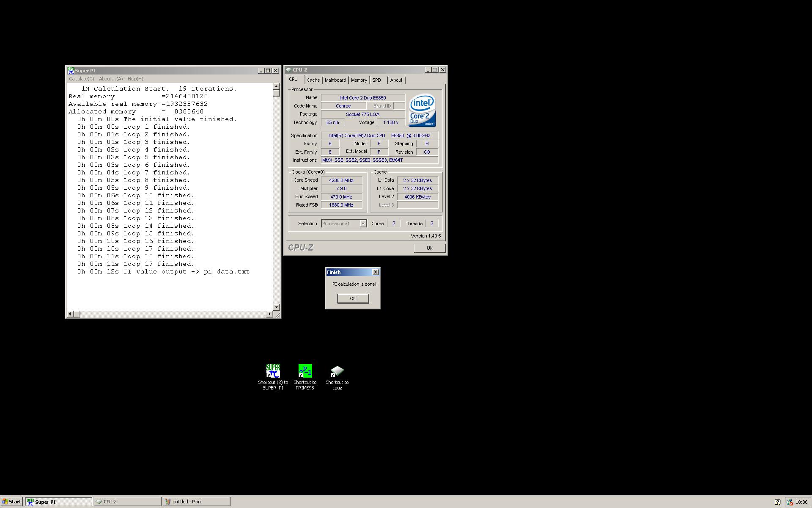Switch to CPU-Z taskbar button
The width and height of the screenshot is (812, 508).
(127, 502)
